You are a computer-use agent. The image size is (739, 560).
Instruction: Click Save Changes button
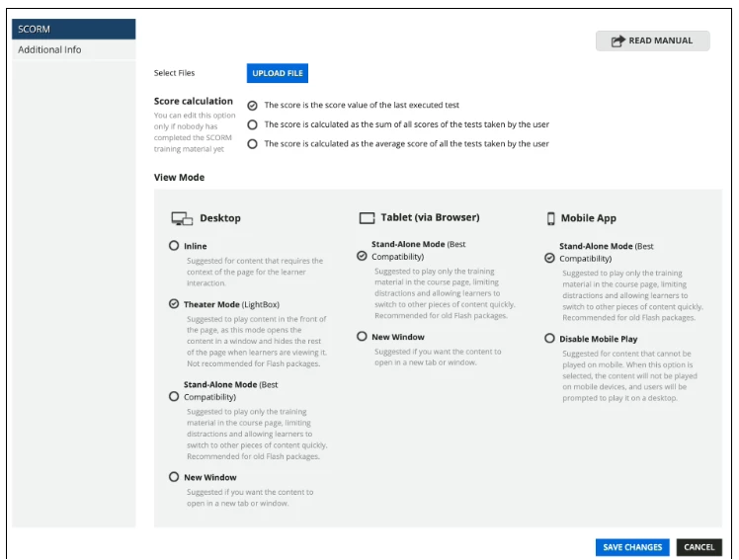632,547
